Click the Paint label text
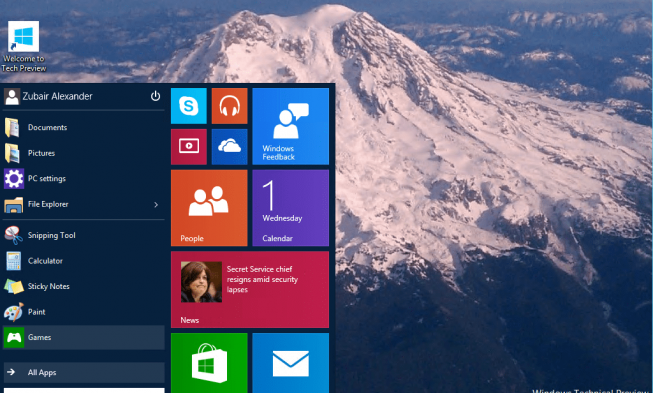 point(37,312)
